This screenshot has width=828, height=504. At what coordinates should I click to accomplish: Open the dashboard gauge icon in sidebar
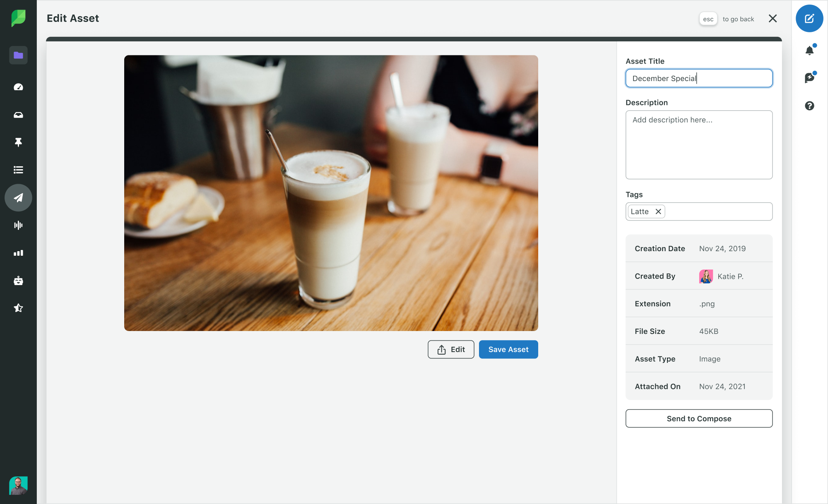tap(18, 87)
